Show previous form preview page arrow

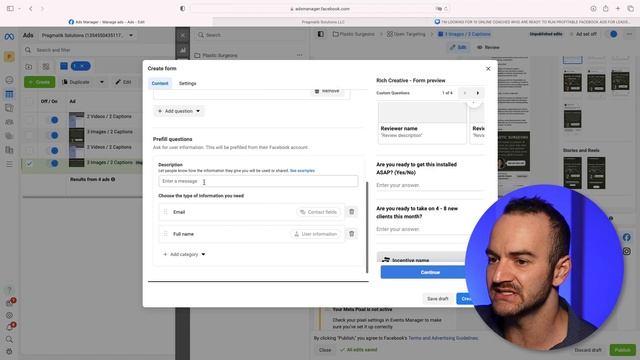click(x=464, y=93)
